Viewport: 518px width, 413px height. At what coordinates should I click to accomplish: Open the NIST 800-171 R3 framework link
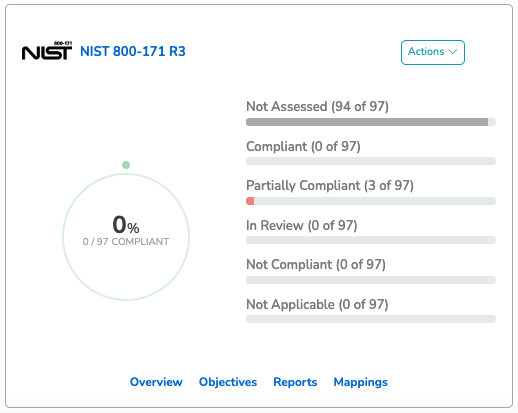[x=133, y=51]
